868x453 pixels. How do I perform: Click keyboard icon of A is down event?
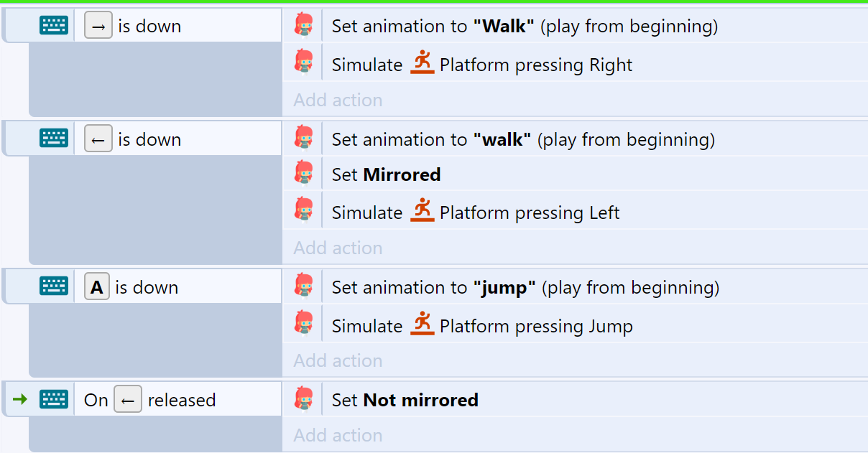[54, 286]
